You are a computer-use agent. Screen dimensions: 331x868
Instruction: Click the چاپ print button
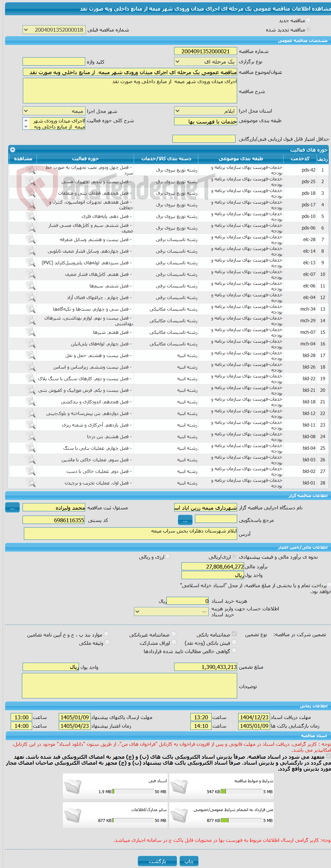click(x=189, y=861)
